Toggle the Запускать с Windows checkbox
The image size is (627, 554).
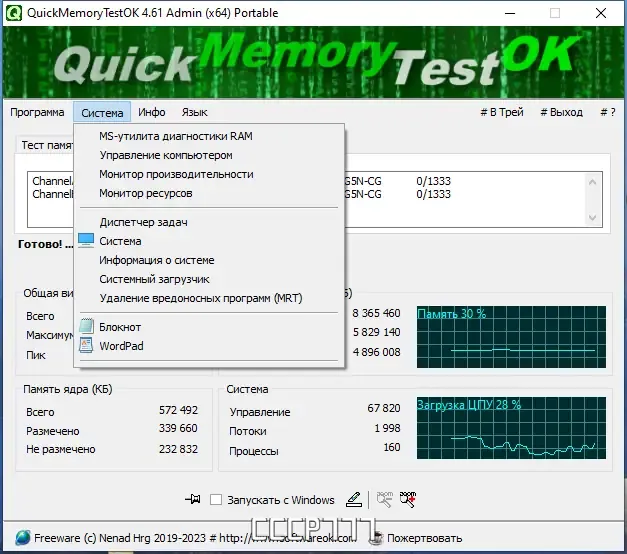coord(216,500)
